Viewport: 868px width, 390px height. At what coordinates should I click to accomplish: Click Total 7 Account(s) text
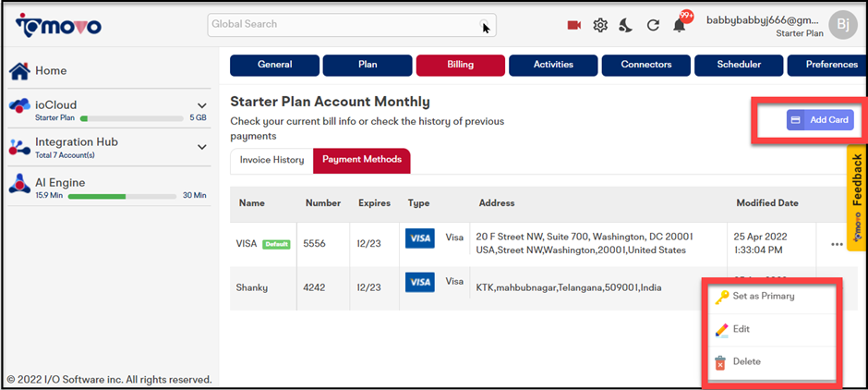click(x=65, y=155)
